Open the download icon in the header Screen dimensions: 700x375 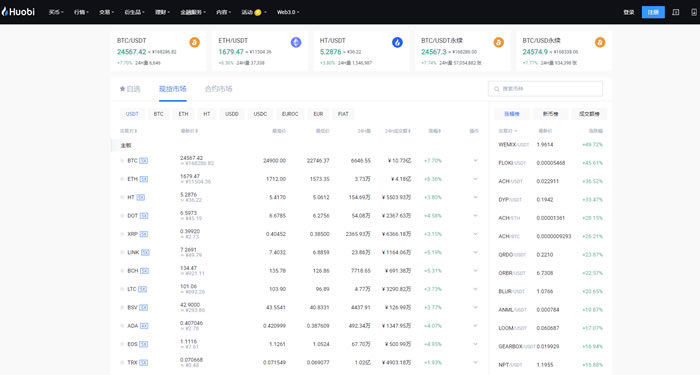click(x=675, y=12)
